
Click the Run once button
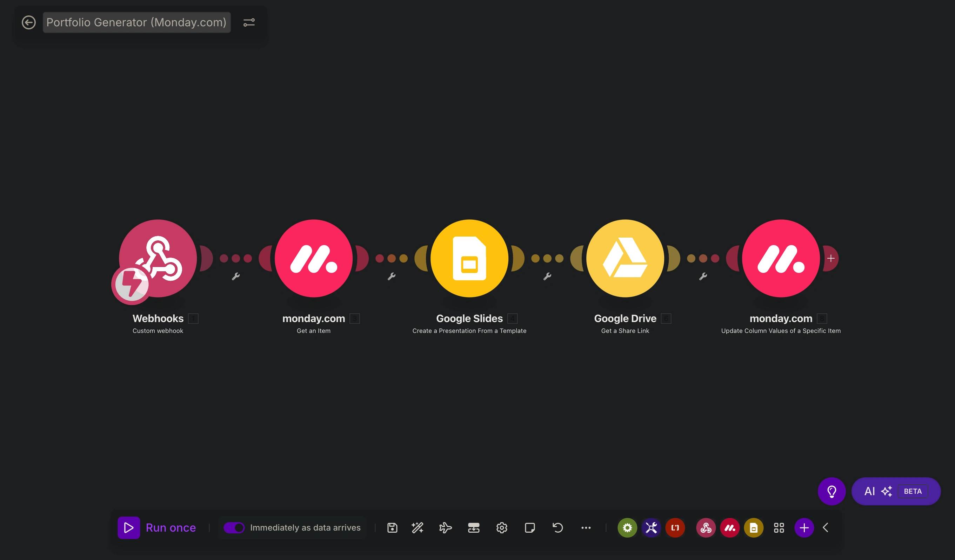click(157, 527)
